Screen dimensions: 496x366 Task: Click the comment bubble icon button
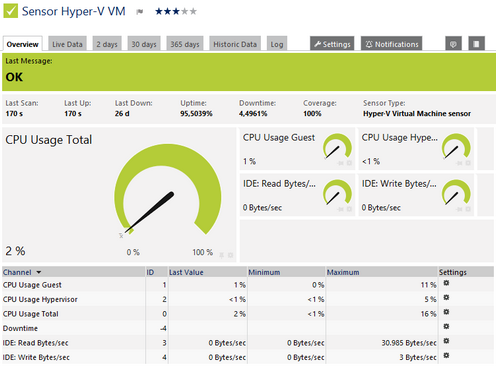[453, 44]
